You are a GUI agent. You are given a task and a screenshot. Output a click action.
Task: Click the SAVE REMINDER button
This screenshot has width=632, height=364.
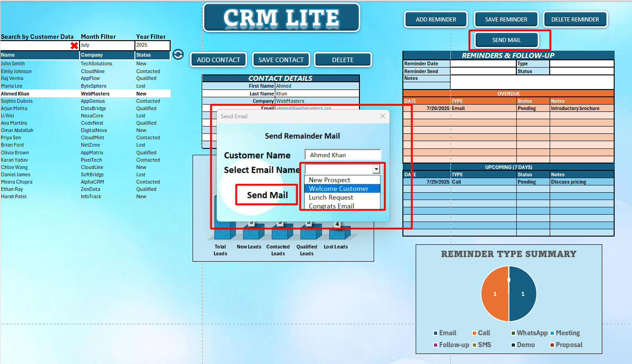pyautogui.click(x=506, y=19)
